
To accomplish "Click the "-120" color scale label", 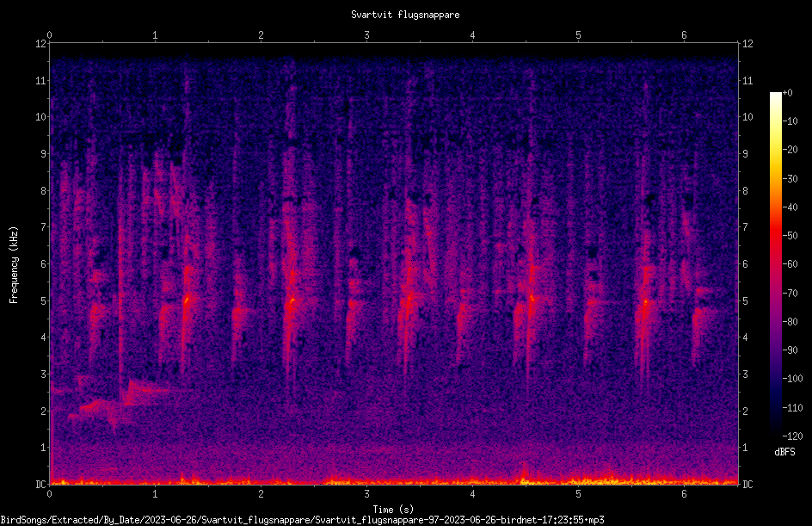I will (792, 436).
